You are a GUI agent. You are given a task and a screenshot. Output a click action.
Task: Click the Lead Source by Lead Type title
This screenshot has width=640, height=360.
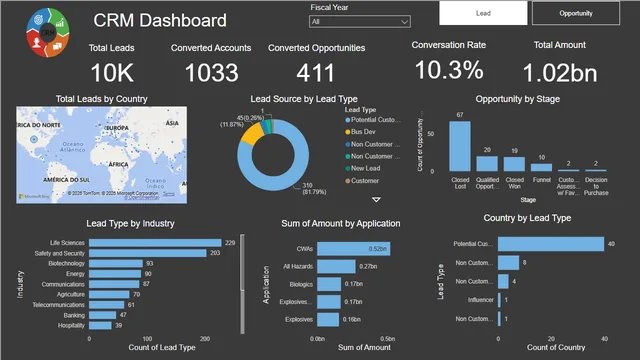pyautogui.click(x=304, y=99)
